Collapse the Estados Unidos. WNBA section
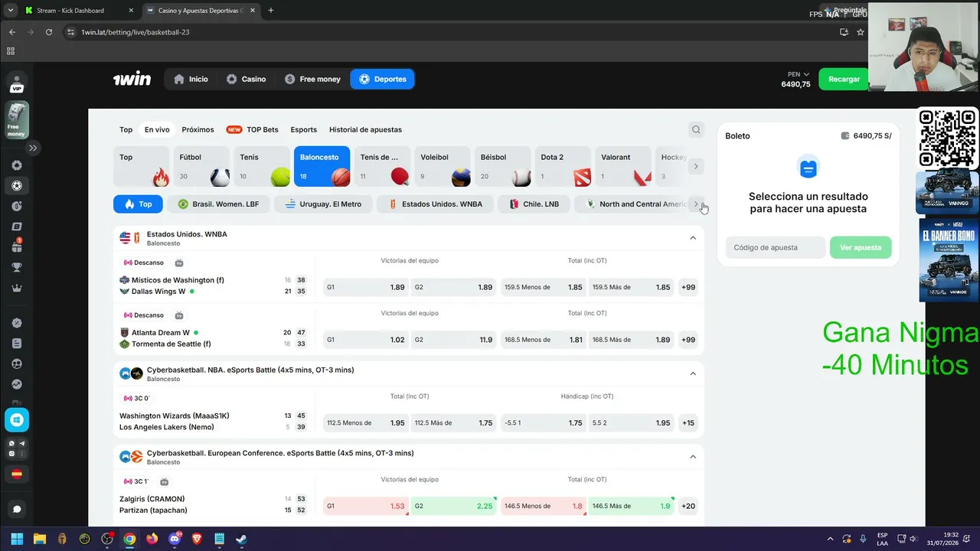The height and width of the screenshot is (551, 980). click(693, 238)
